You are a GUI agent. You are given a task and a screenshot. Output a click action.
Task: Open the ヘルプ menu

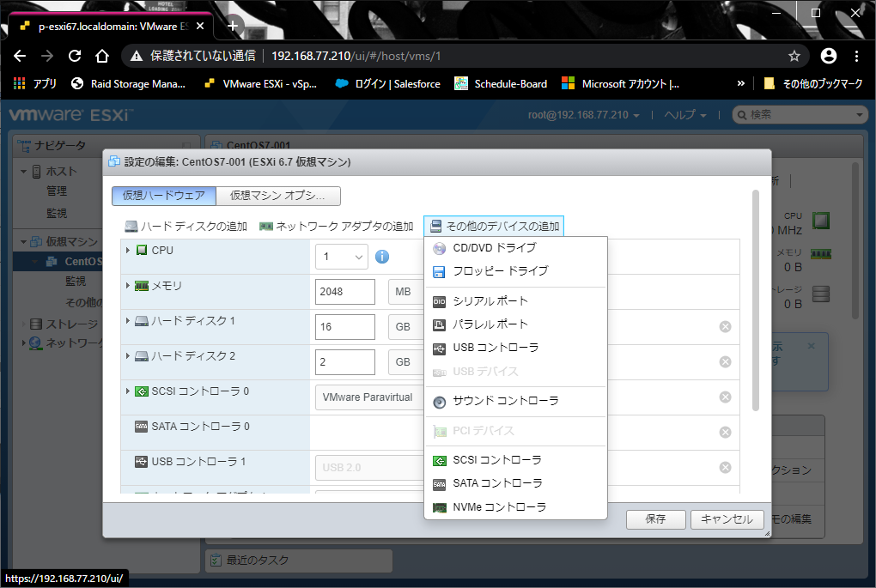click(x=685, y=115)
